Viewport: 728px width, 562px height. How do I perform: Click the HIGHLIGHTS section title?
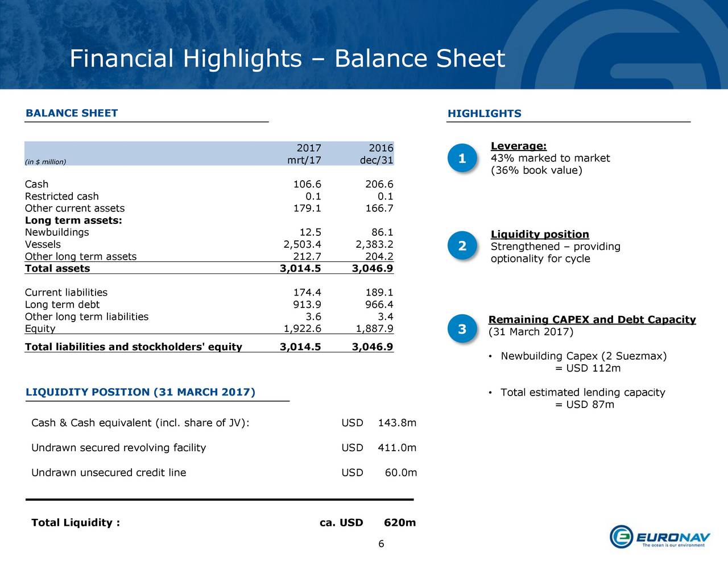coord(484,114)
